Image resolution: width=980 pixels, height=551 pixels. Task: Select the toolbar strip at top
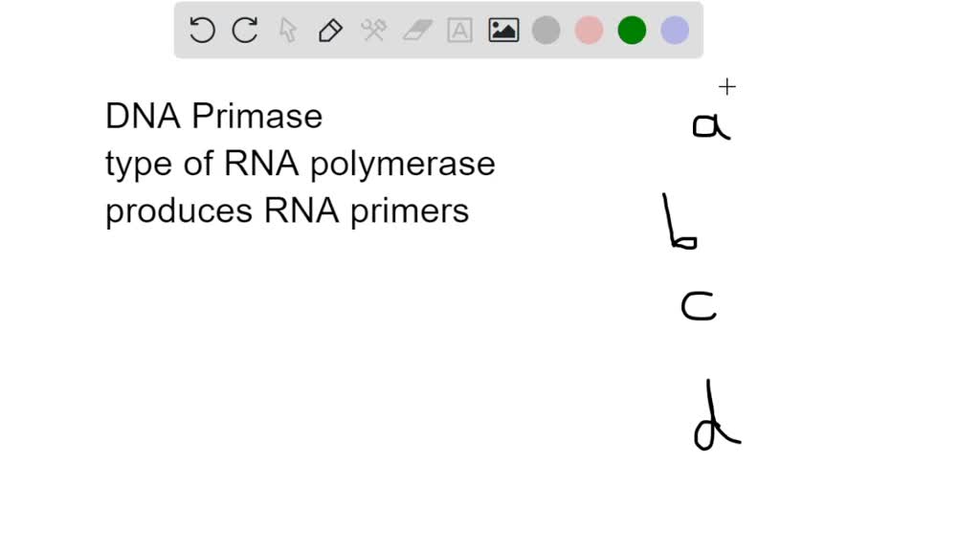point(438,30)
